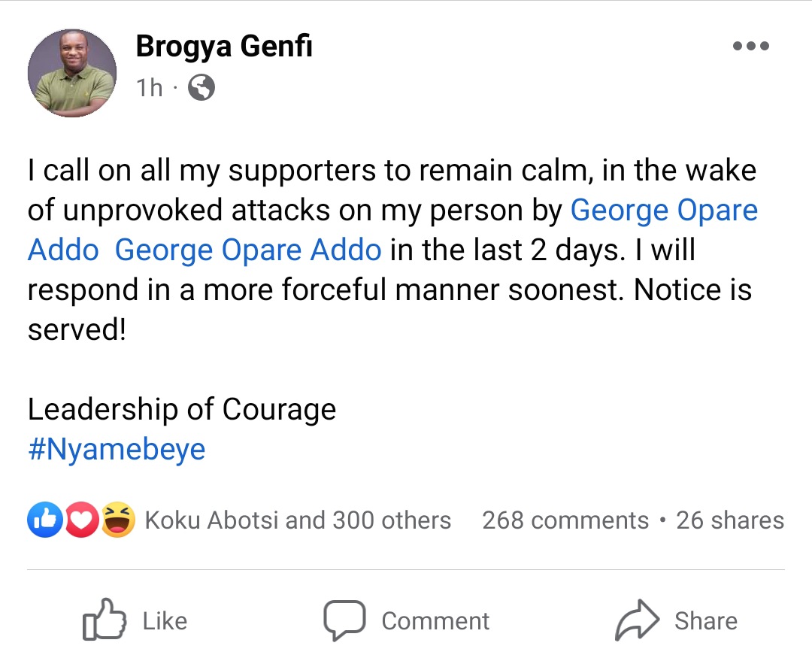Screen dimensions: 812x658
Task: View the 26 shares
Action: 732,520
